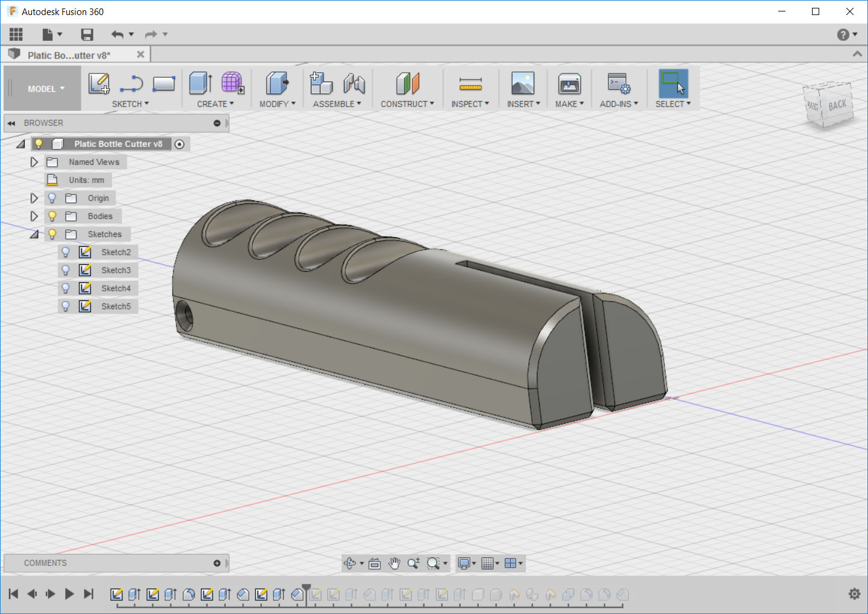Click the Zoom magnifier tool

[413, 563]
